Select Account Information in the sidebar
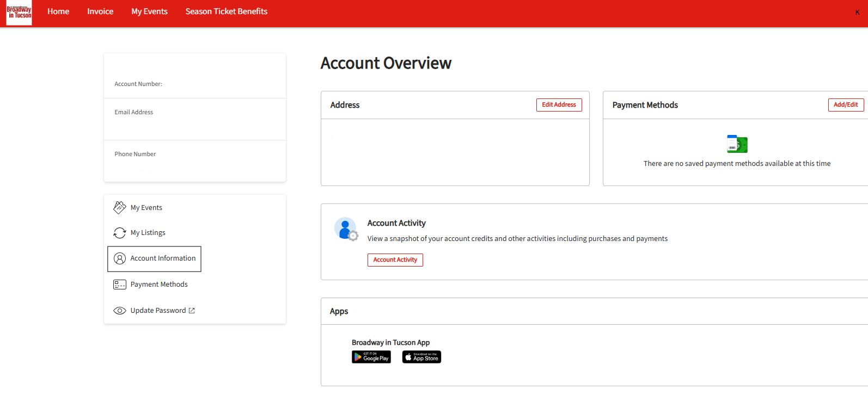 pyautogui.click(x=155, y=259)
